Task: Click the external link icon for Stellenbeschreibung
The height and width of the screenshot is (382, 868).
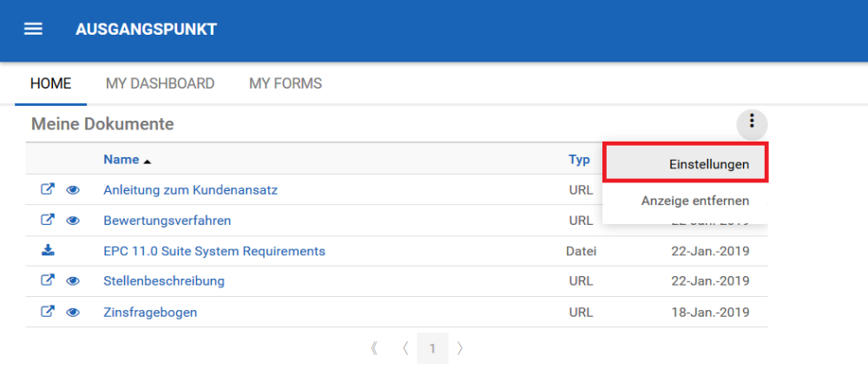Action: pos(48,280)
